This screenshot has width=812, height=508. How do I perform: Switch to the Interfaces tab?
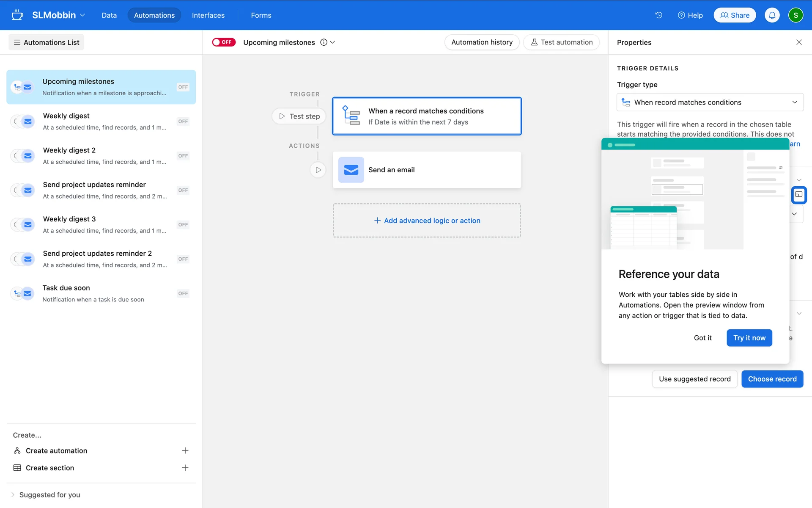(x=208, y=15)
